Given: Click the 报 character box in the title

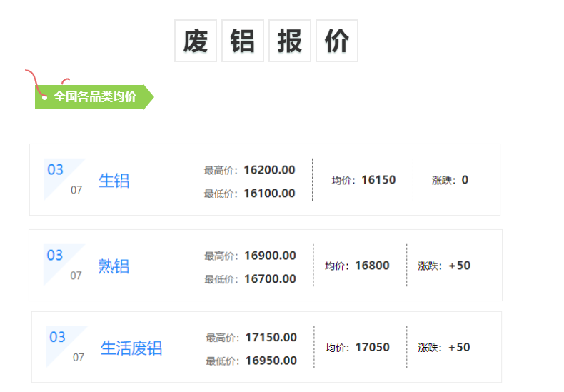Looking at the screenshot, I should [x=290, y=41].
